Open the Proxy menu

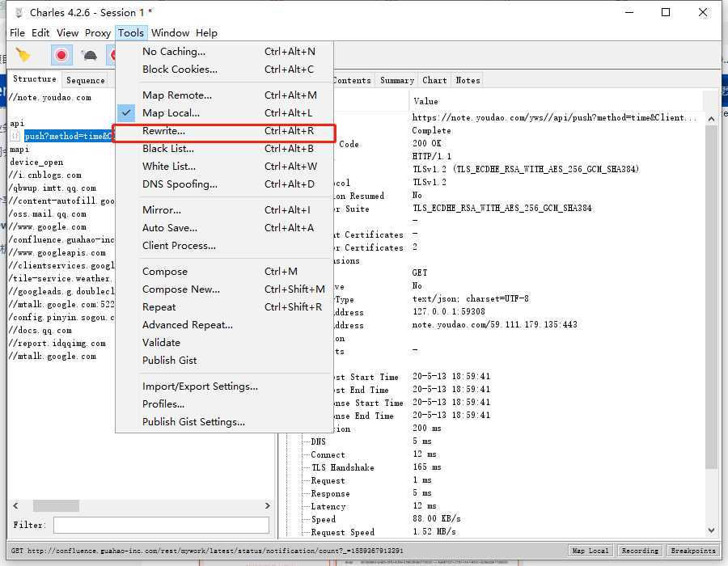pyautogui.click(x=98, y=33)
